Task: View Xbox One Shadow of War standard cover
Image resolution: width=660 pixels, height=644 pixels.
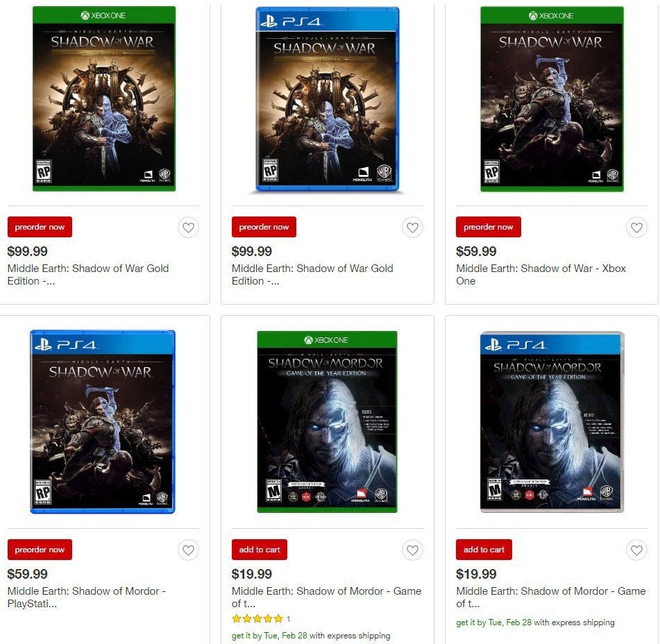Action: pos(552,99)
